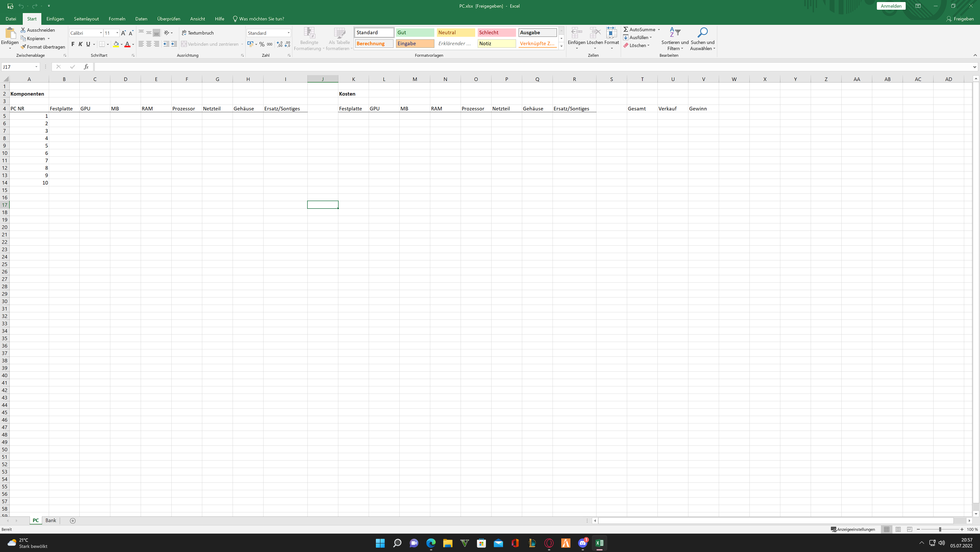Open the font name Calibri dropdown
Image resolution: width=980 pixels, height=552 pixels.
click(101, 33)
